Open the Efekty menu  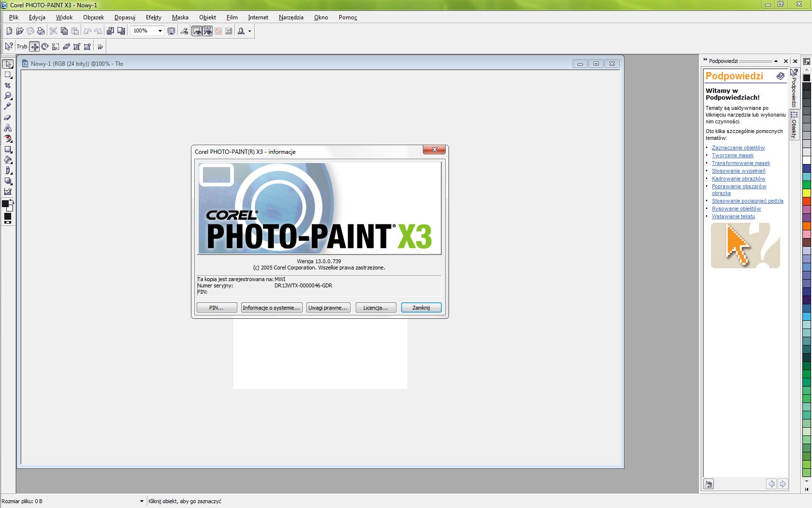point(154,17)
